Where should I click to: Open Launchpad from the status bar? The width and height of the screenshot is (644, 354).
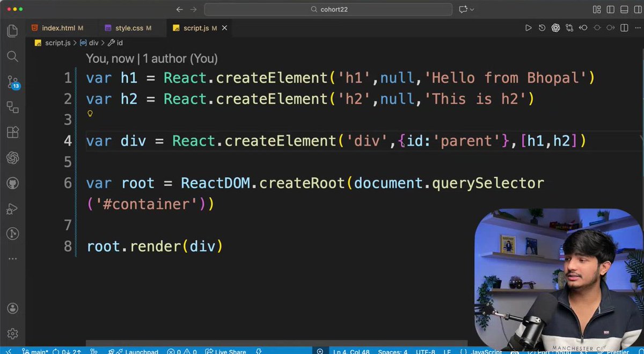(x=134, y=351)
